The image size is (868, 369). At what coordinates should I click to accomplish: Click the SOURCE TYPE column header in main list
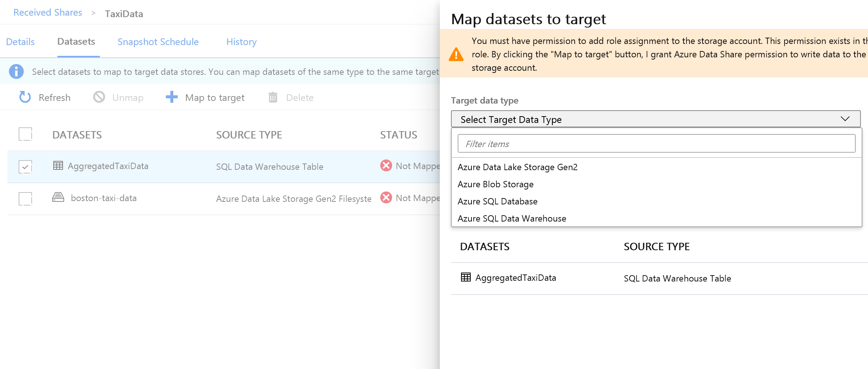coord(249,135)
